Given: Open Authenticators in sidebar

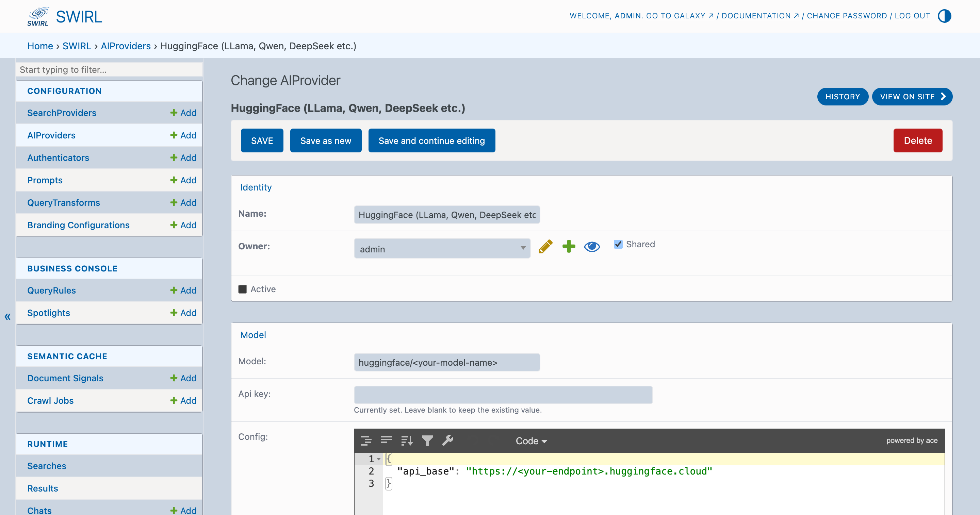Looking at the screenshot, I should 58,157.
